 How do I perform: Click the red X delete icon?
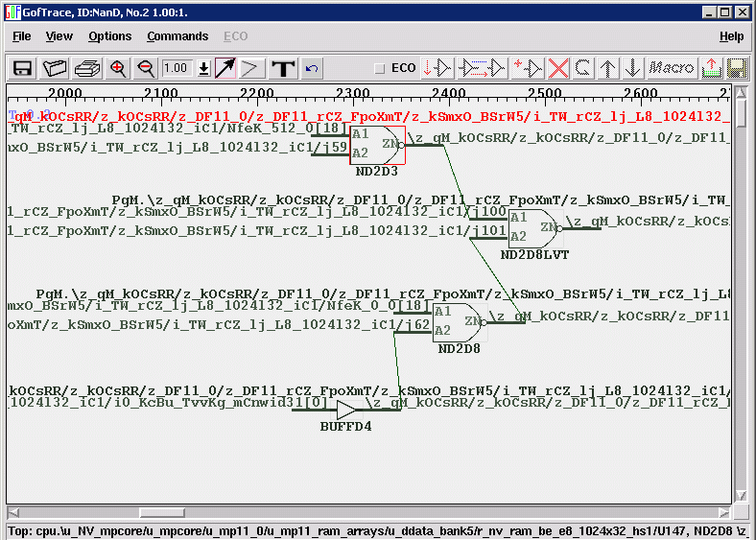tap(557, 68)
